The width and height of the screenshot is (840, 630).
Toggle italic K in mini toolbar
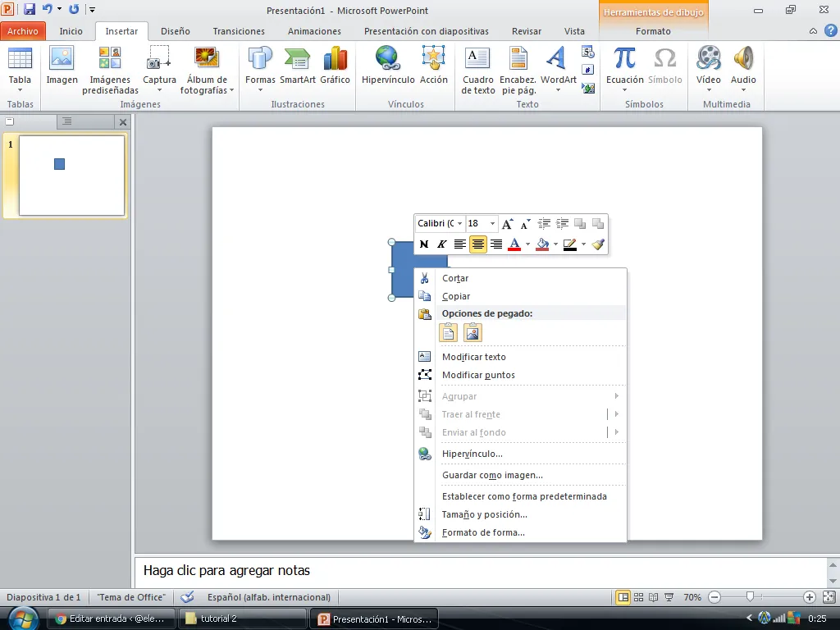coord(442,244)
